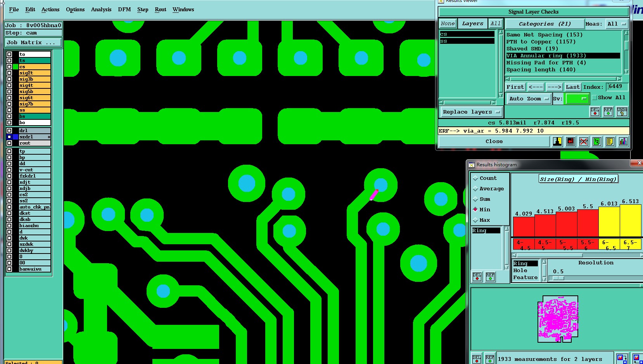This screenshot has width=643, height=364.
Task: Toggle checkbox for layer 'cs' in matrix
Action: (9, 67)
